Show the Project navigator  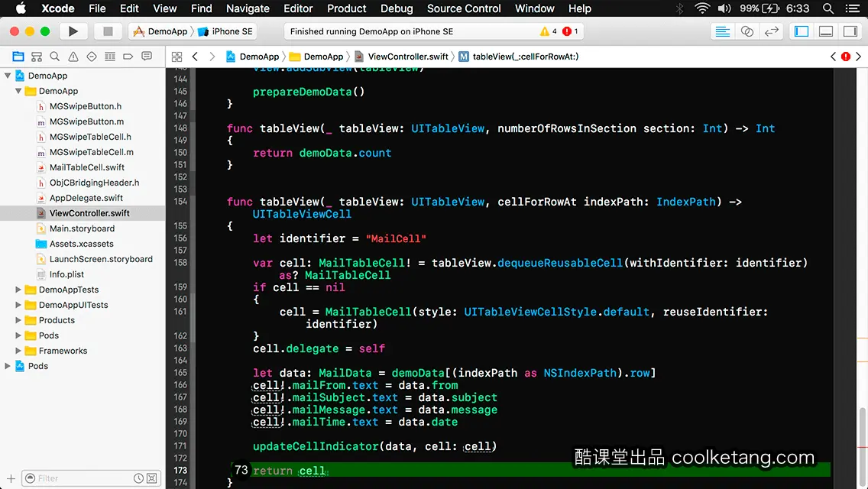coord(18,57)
